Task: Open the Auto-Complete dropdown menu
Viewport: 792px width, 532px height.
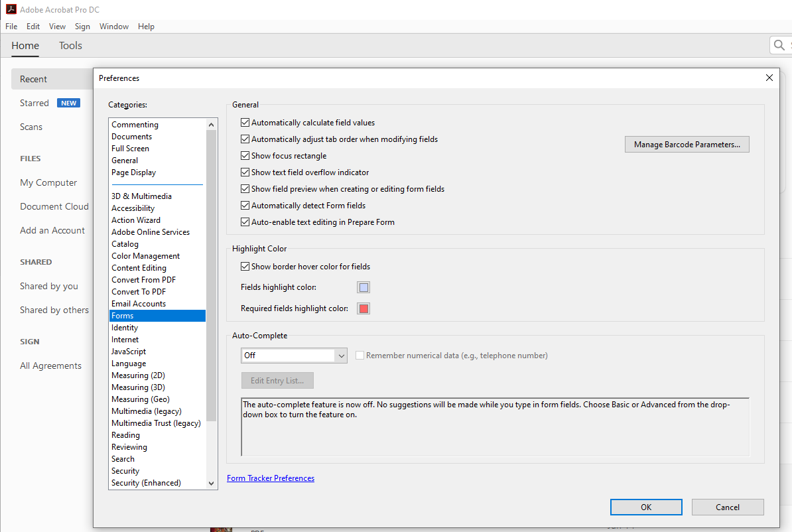Action: click(341, 355)
